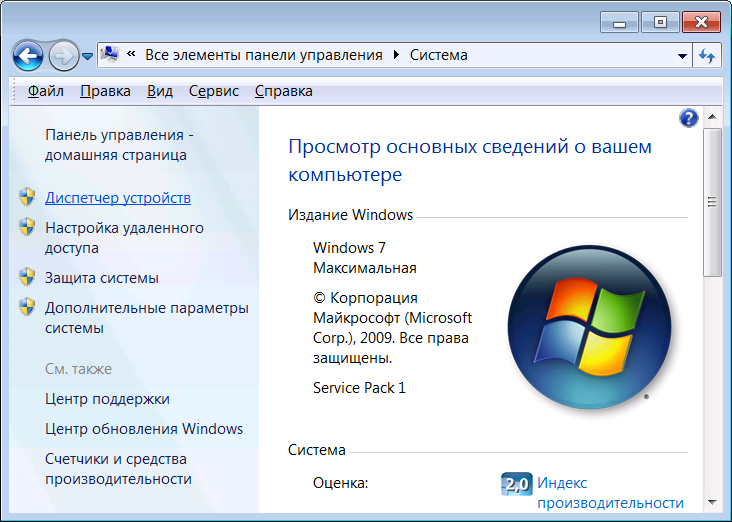Open the 'Файл' menu
Image resolution: width=732 pixels, height=522 pixels.
[x=46, y=91]
